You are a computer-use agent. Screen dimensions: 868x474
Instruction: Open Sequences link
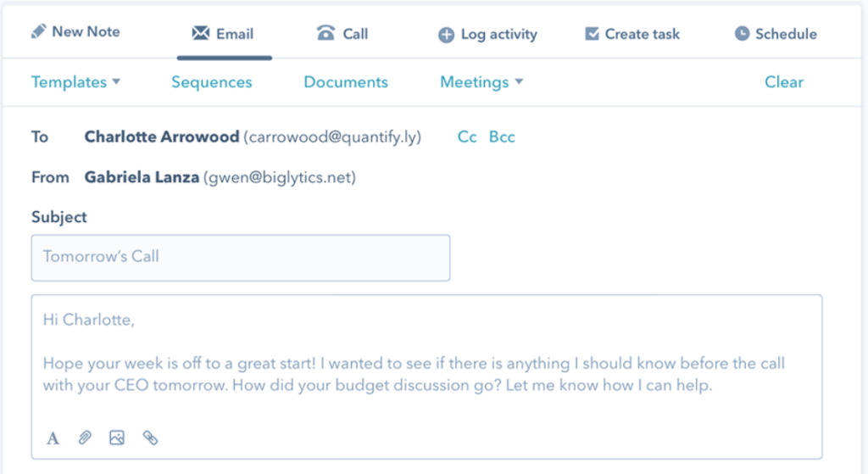click(211, 82)
